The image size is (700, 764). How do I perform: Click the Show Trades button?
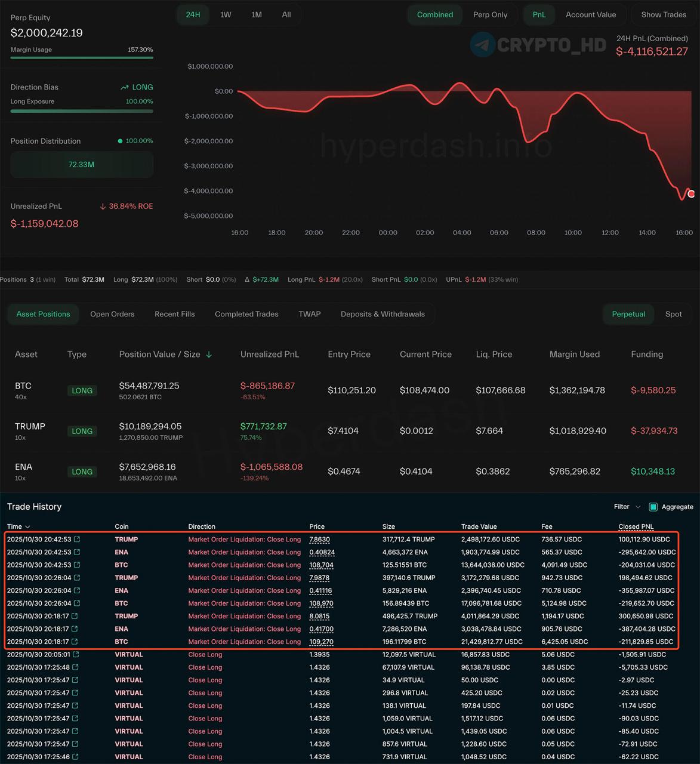click(663, 15)
